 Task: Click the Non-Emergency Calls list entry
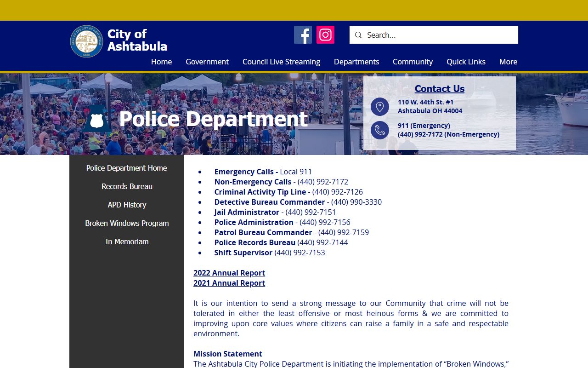[281, 182]
